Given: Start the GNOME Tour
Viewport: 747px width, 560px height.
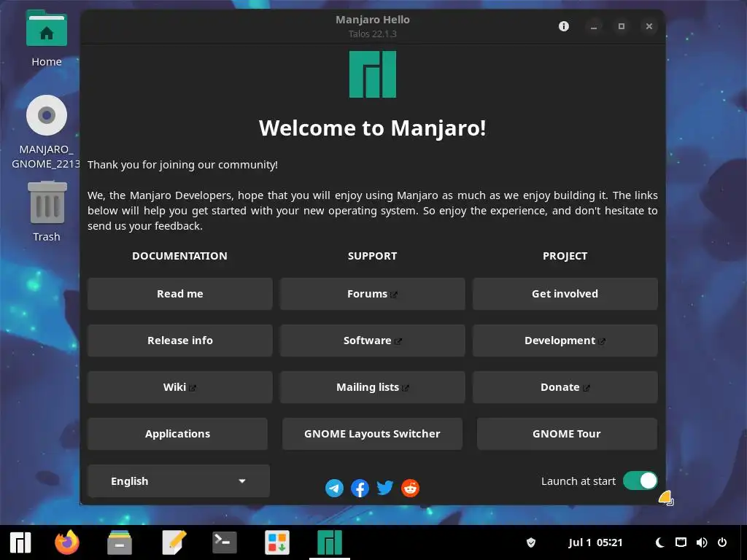Looking at the screenshot, I should coord(567,434).
